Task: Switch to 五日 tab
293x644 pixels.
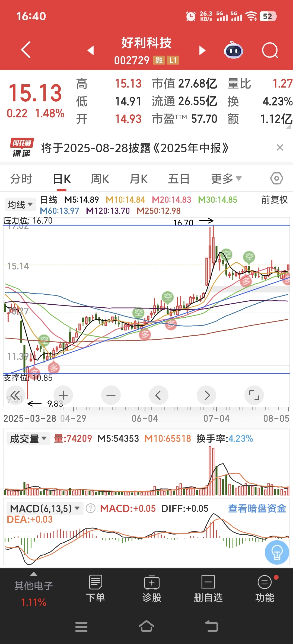Action: (x=179, y=179)
